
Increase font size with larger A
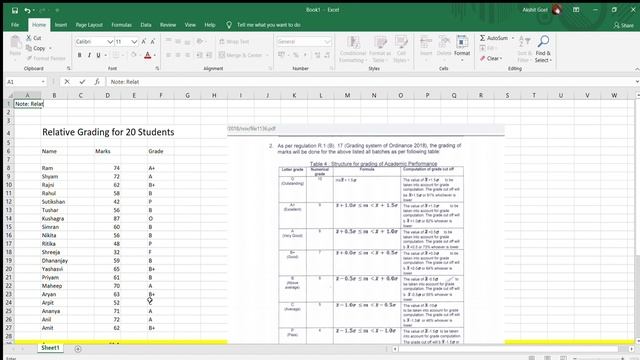(144, 42)
